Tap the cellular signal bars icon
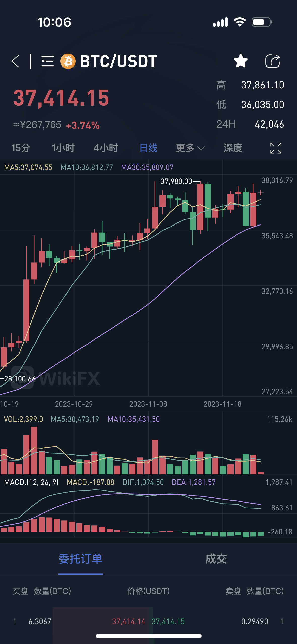Image resolution: width=297 pixels, height=644 pixels. 220,22
